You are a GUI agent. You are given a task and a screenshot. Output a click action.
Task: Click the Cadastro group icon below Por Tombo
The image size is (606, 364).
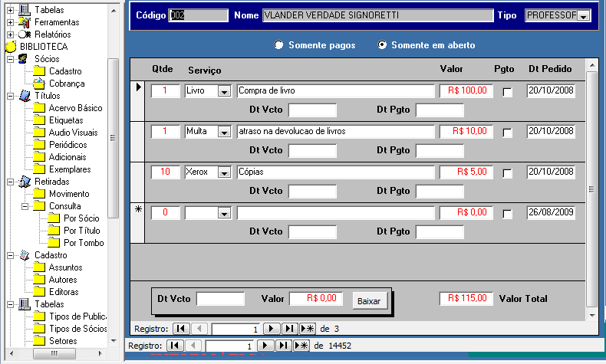click(x=25, y=255)
